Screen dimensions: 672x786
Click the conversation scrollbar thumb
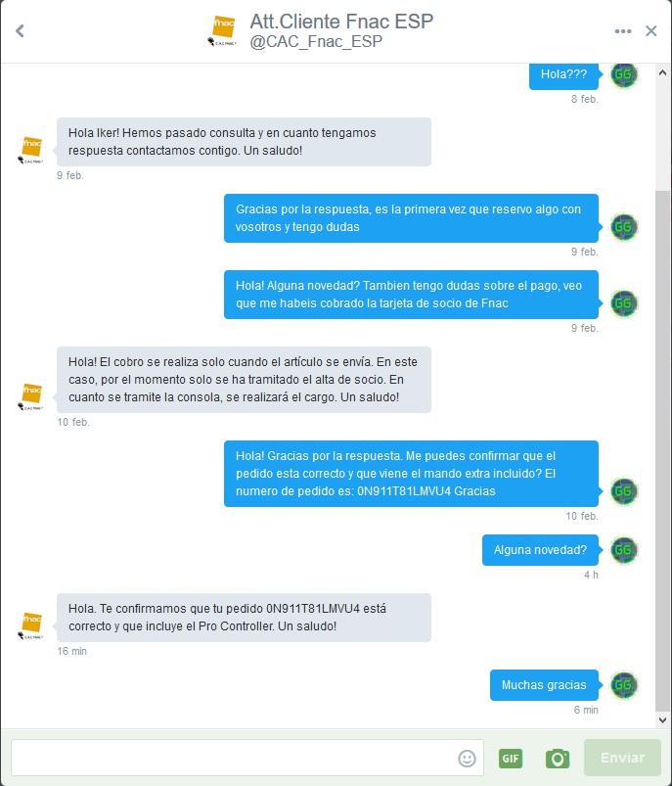(x=662, y=451)
